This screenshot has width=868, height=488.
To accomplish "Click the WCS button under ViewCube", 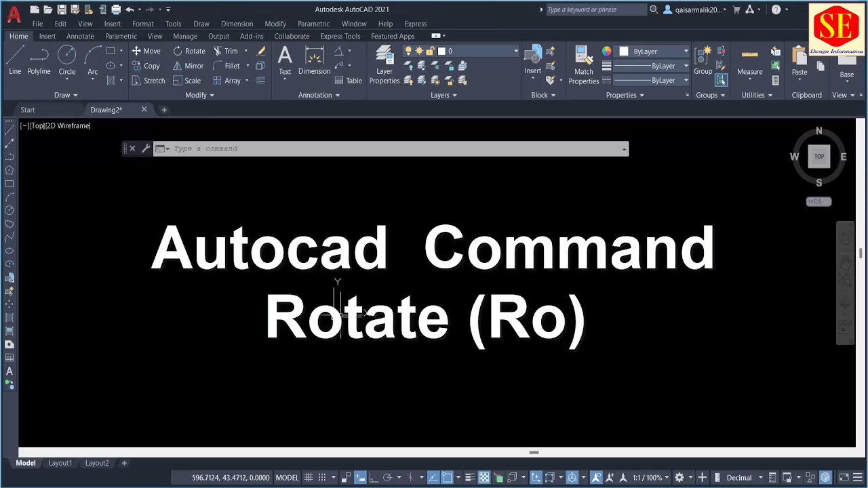I will pos(818,201).
